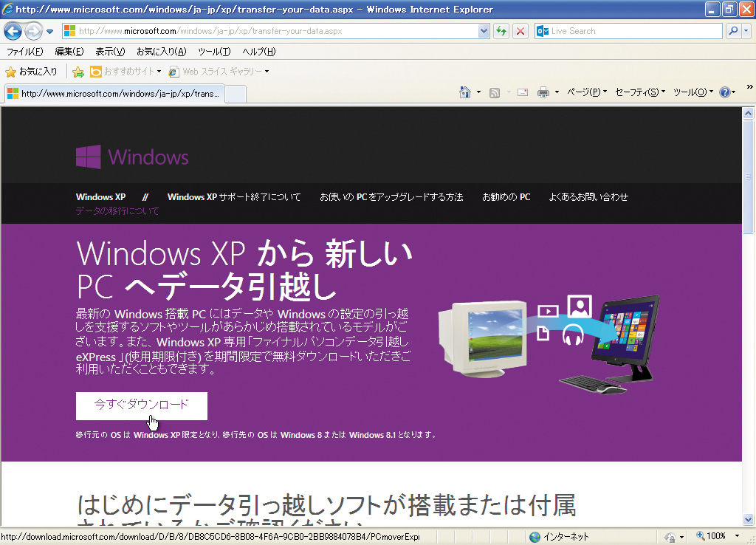Image resolution: width=756 pixels, height=545 pixels.
Task: Click the vertical scrollbar thumb
Action: click(749, 176)
